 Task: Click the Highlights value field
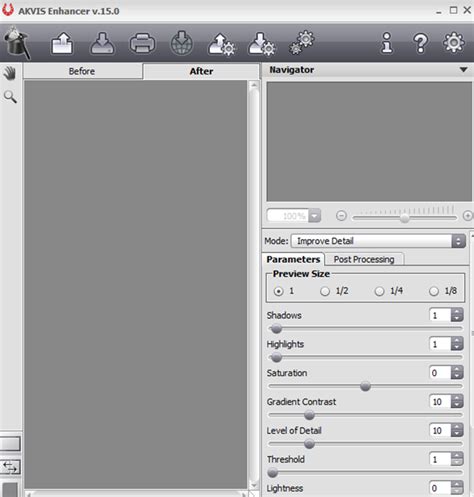[440, 344]
